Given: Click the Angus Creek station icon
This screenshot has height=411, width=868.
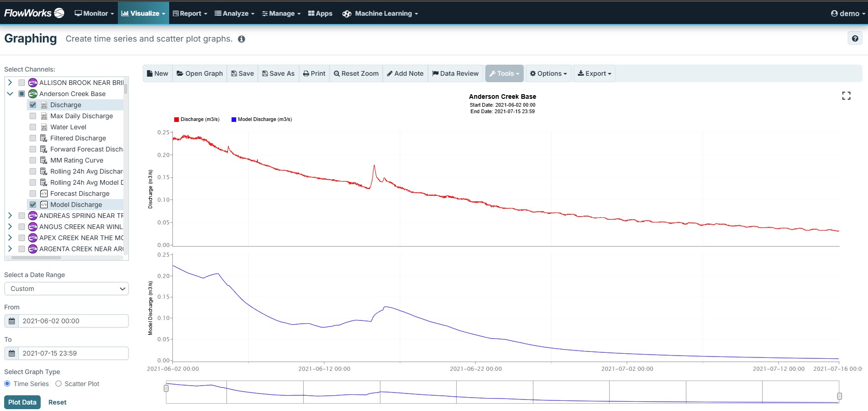Looking at the screenshot, I should [33, 227].
